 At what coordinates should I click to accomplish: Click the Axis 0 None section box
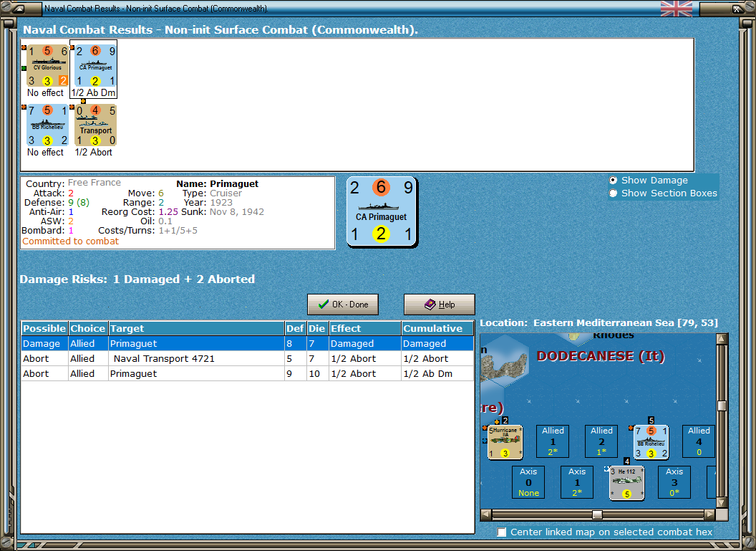[x=528, y=482]
